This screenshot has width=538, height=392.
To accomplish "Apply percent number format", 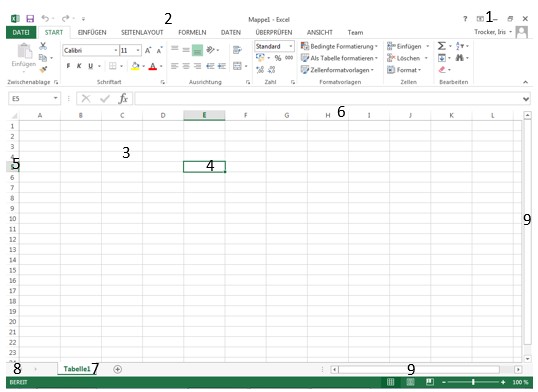I will coord(278,58).
